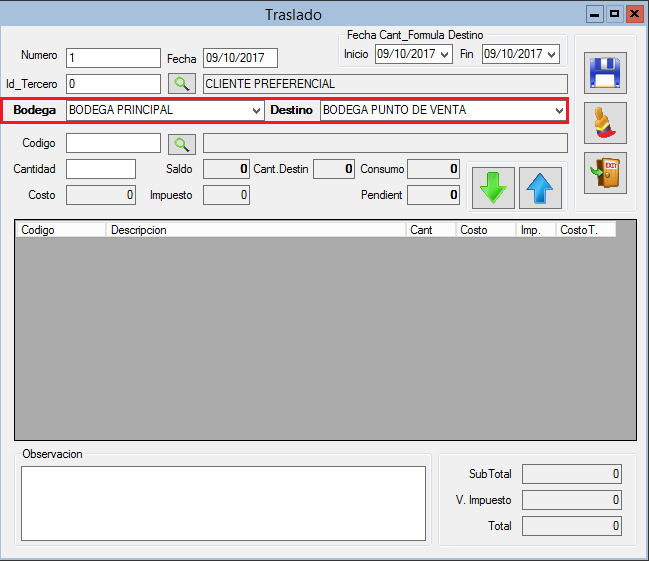Click into the Codigo input field
Screen dimensions: 649x561
click(113, 143)
